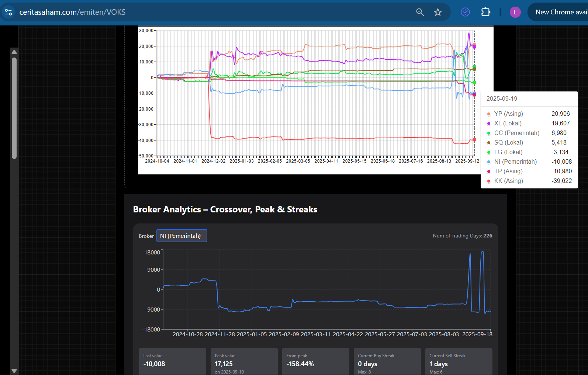Click the zoom magnifier icon in address bar
Screen dimensions: 588x375
point(420,12)
